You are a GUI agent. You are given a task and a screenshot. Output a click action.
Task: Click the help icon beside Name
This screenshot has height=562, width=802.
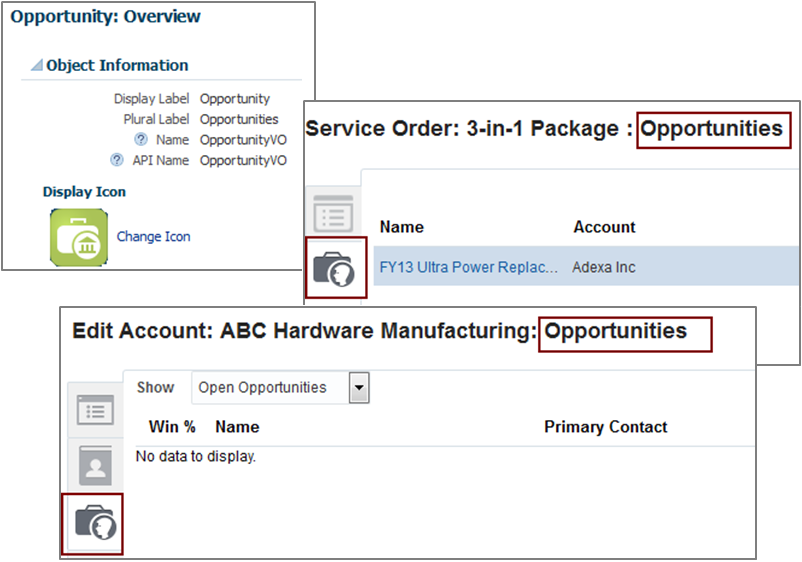(141, 140)
